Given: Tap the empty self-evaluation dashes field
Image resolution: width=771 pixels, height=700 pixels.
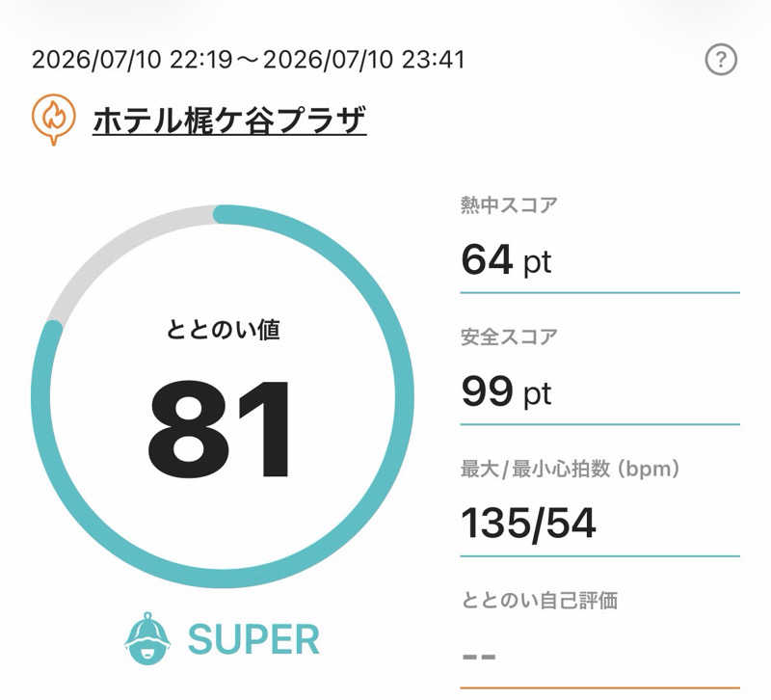Looking at the screenshot, I should 479,657.
